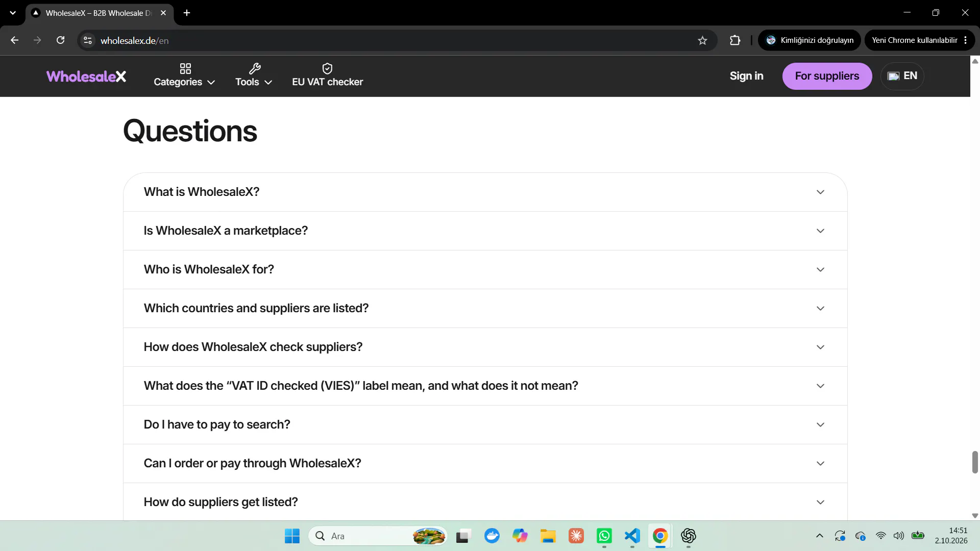Open the tab search dropdown arrow
The width and height of the screenshot is (980, 551).
tap(13, 13)
